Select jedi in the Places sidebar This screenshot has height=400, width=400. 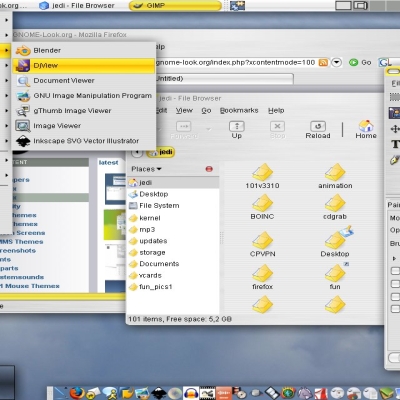point(173,183)
